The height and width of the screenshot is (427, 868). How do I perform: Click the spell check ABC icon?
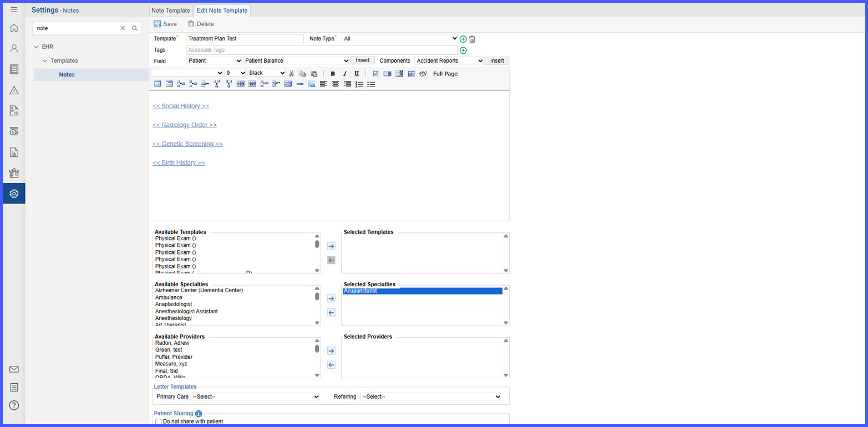click(x=423, y=73)
